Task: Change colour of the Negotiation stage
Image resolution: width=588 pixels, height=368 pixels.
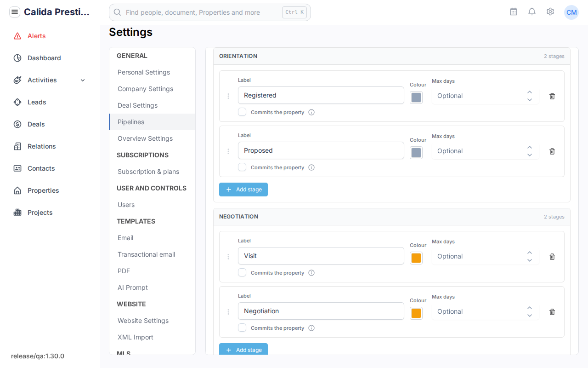Action: click(416, 313)
